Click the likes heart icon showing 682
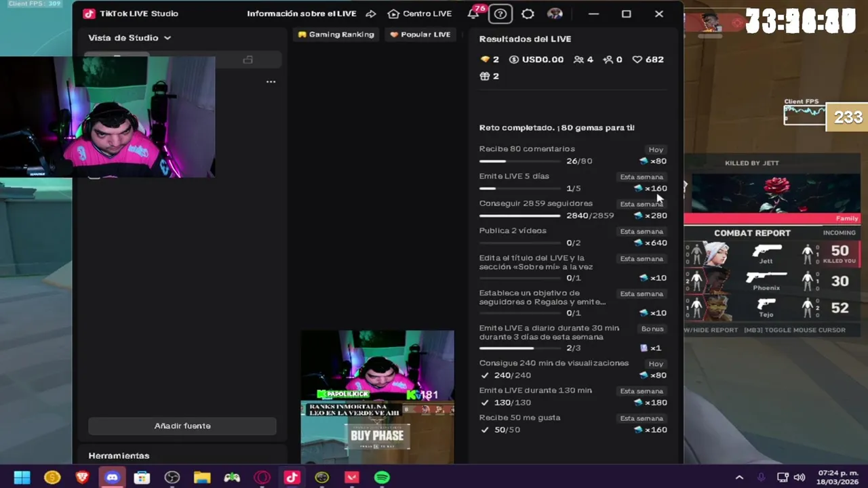 (x=637, y=60)
